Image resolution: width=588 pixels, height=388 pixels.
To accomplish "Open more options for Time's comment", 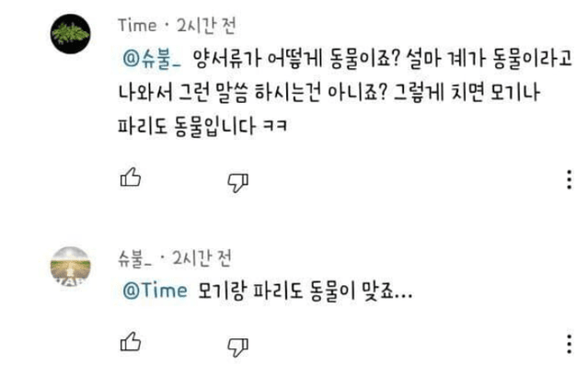I will (569, 179).
